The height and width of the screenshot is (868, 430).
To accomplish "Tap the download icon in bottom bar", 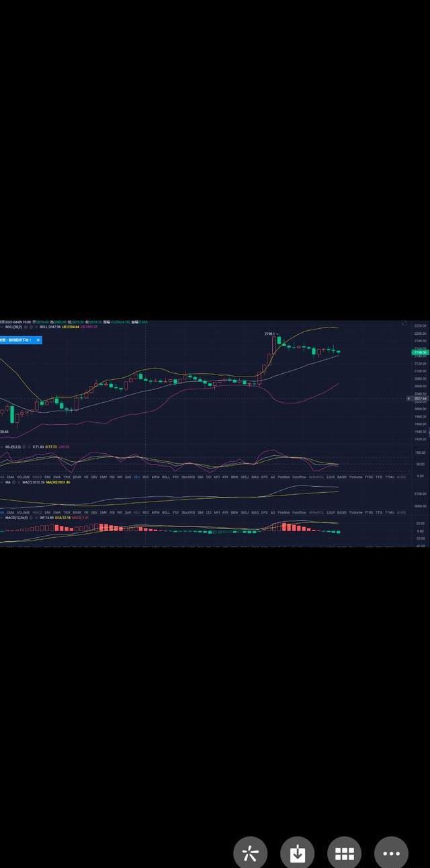I will (x=297, y=854).
